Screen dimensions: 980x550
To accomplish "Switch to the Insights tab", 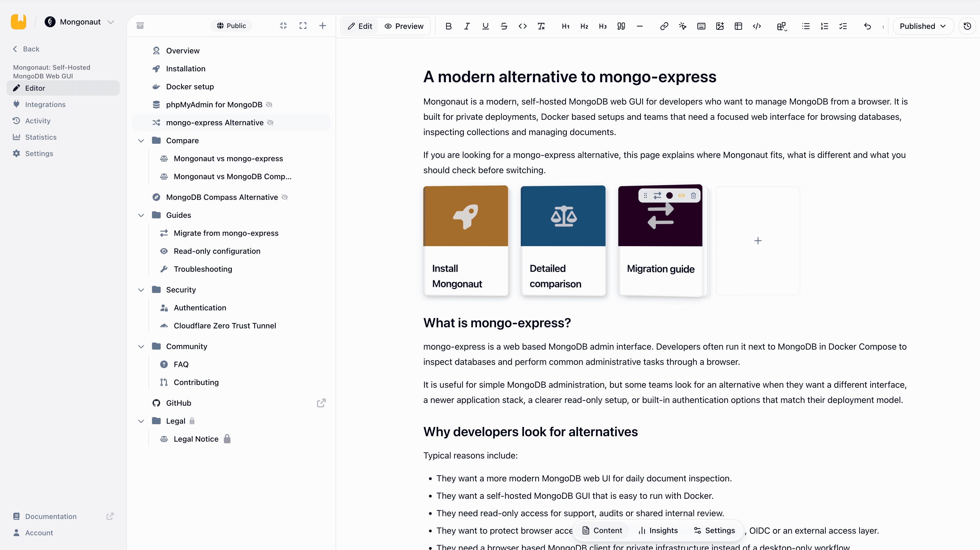I will click(658, 530).
